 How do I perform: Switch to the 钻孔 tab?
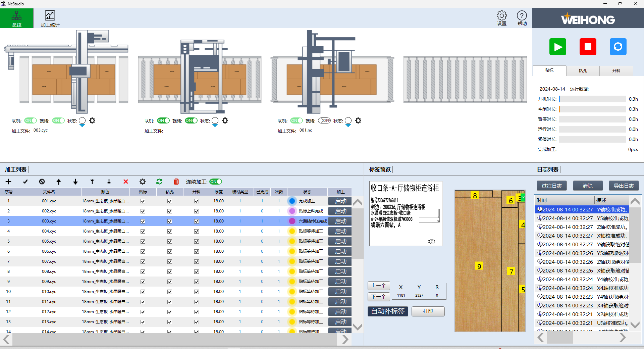tap(583, 71)
